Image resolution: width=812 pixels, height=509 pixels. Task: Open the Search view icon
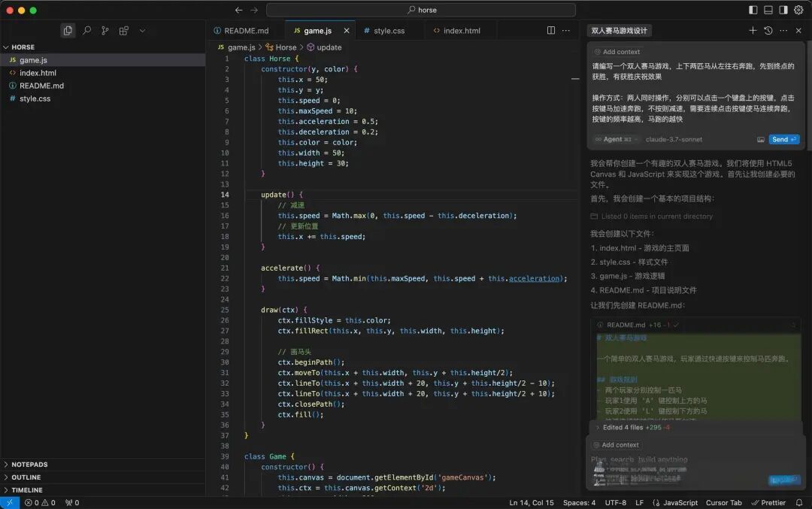[x=86, y=31]
